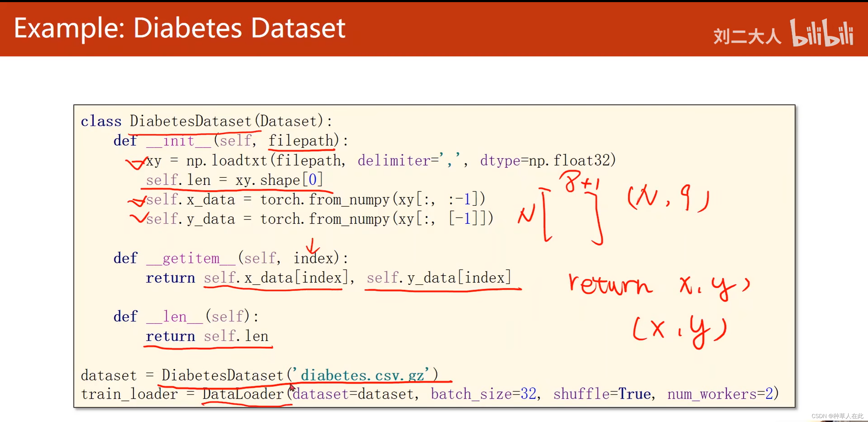The height and width of the screenshot is (422, 868).
Task: Click the 'class DiabetesDataset(Dataset):' line
Action: [206, 121]
